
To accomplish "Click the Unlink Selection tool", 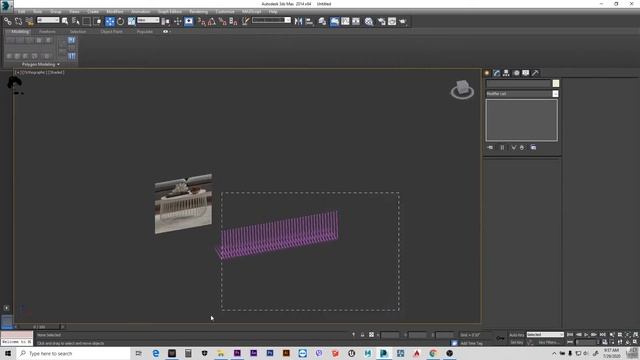I will [x=18, y=21].
